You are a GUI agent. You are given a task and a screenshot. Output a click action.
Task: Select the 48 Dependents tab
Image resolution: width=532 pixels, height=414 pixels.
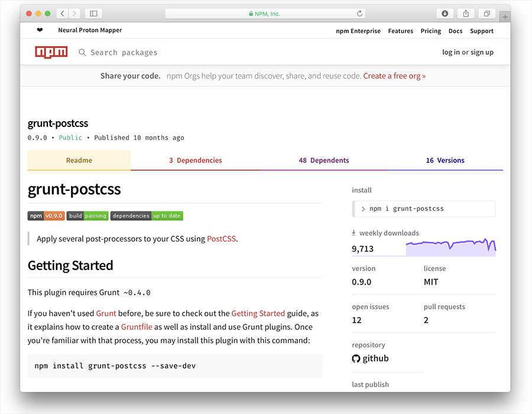(324, 161)
